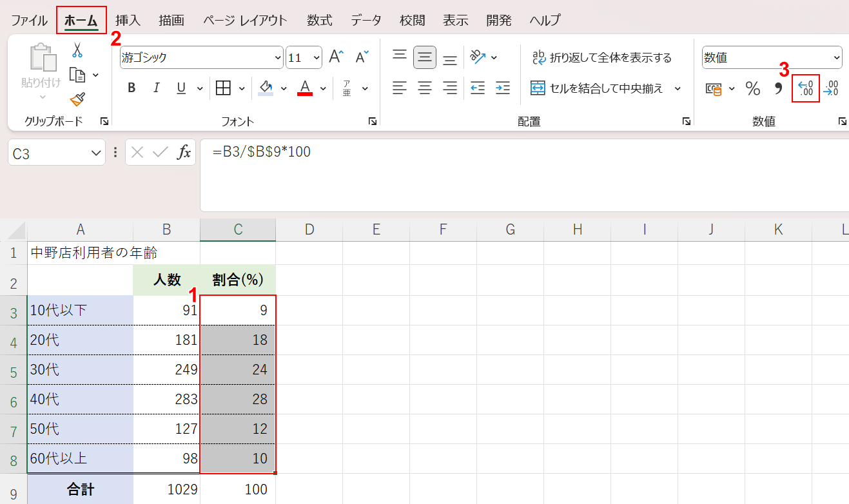The height and width of the screenshot is (504, 849).
Task: Open the font name dropdown (游ゴシック)
Action: tap(278, 57)
